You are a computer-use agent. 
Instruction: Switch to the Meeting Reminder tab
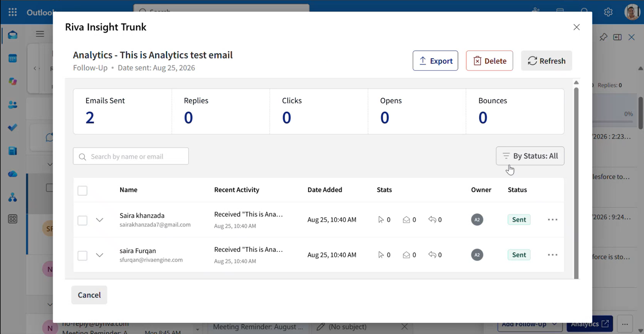258,327
